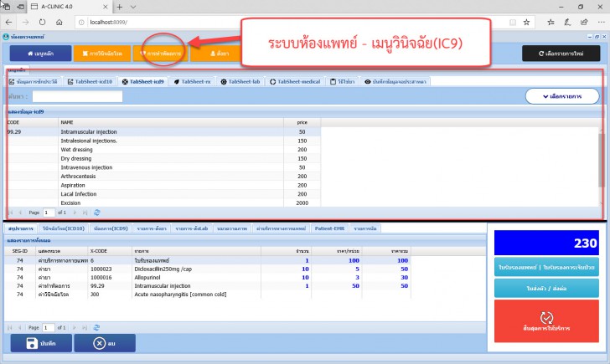610x364 pixels.
Task: Click the black select-new-item refresh button
Action: (561, 54)
